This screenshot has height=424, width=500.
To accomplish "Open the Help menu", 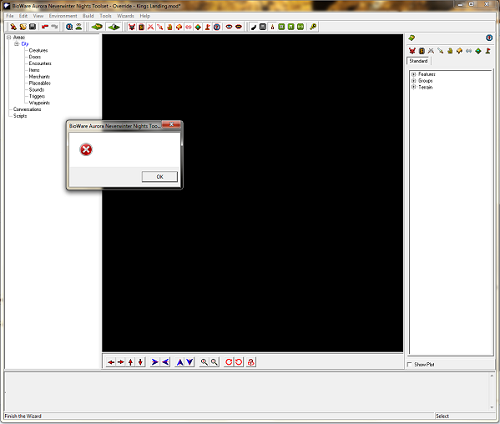I will click(x=145, y=16).
